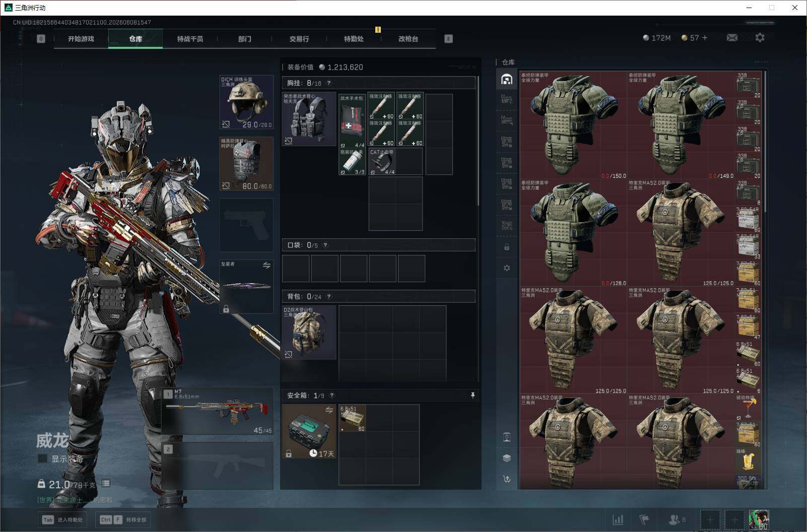Select the yellow lemonade drink item
Screen dimensions: 807x532
click(x=748, y=461)
